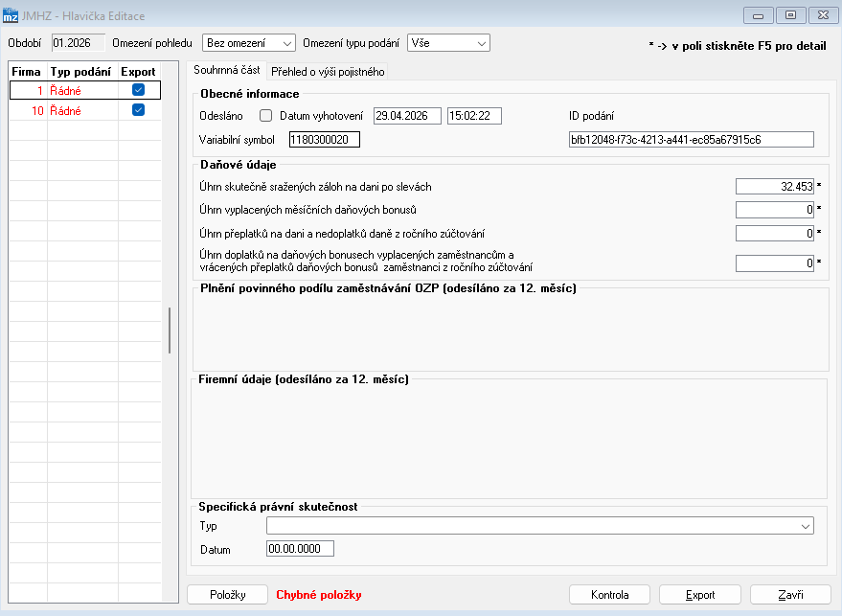Maximize the JMHZ window
Viewport: 842px width, 616px height.
pos(790,15)
